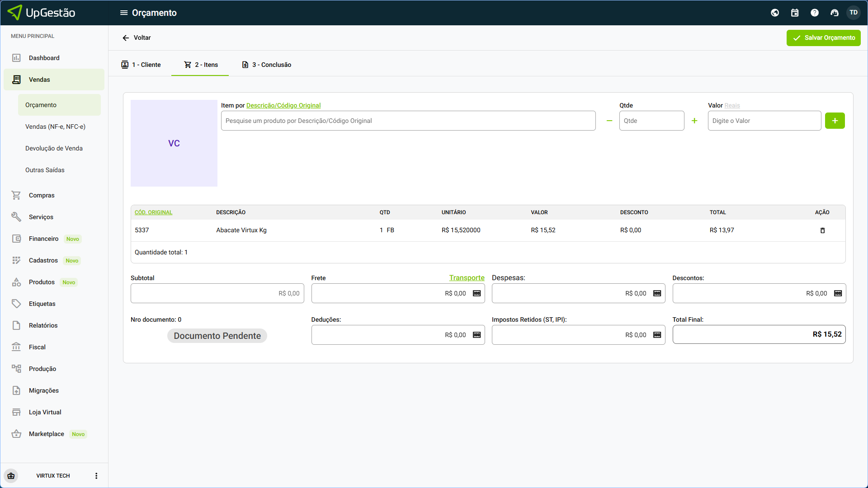Switch to the 1 - Cliente tab
The width and height of the screenshot is (868, 488).
click(141, 65)
